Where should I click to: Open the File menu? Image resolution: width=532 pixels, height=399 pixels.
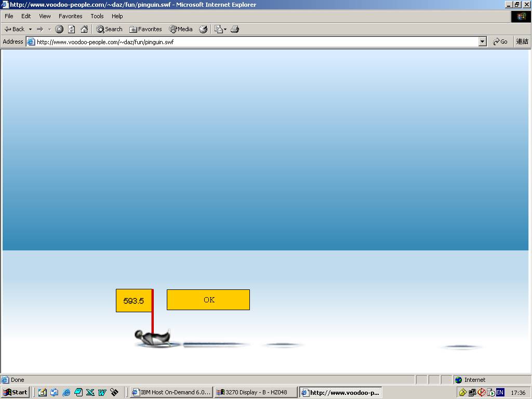(x=9, y=16)
